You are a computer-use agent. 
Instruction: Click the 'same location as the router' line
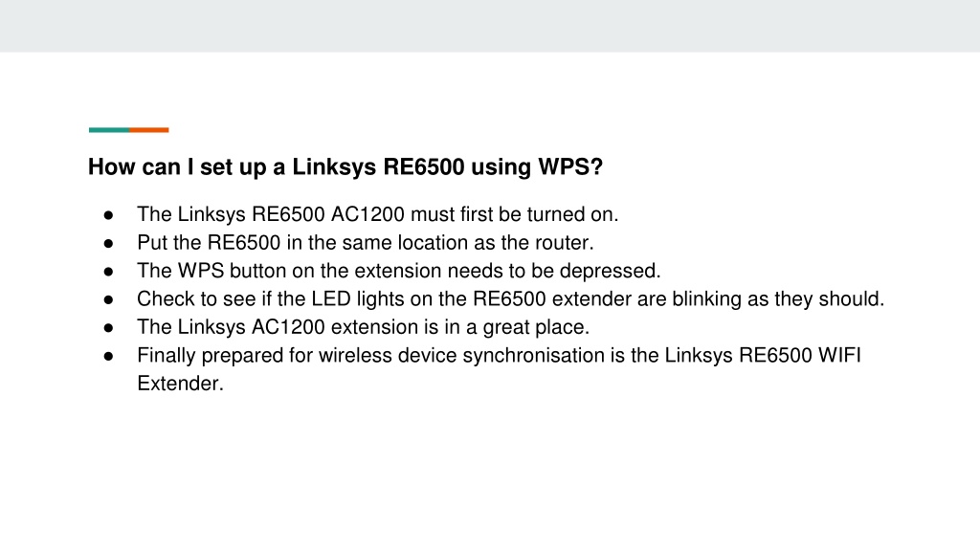pyautogui.click(x=365, y=242)
